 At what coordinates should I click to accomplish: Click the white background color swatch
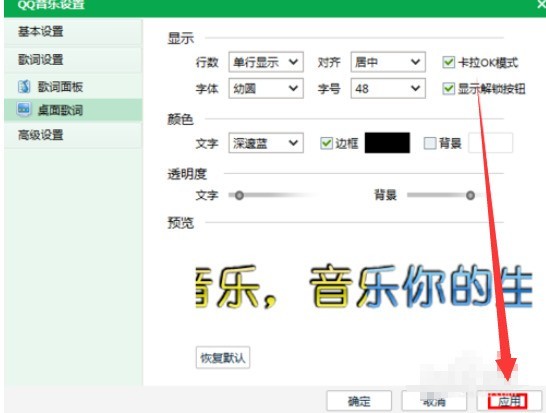point(491,143)
